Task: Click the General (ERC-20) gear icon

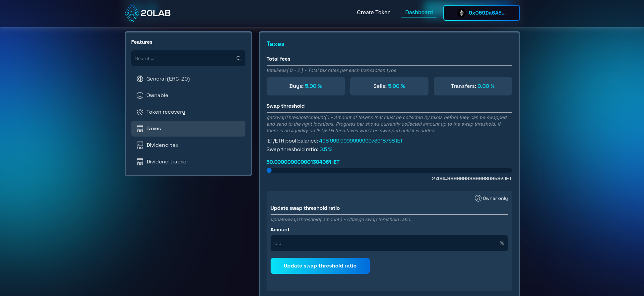Action: pos(140,79)
